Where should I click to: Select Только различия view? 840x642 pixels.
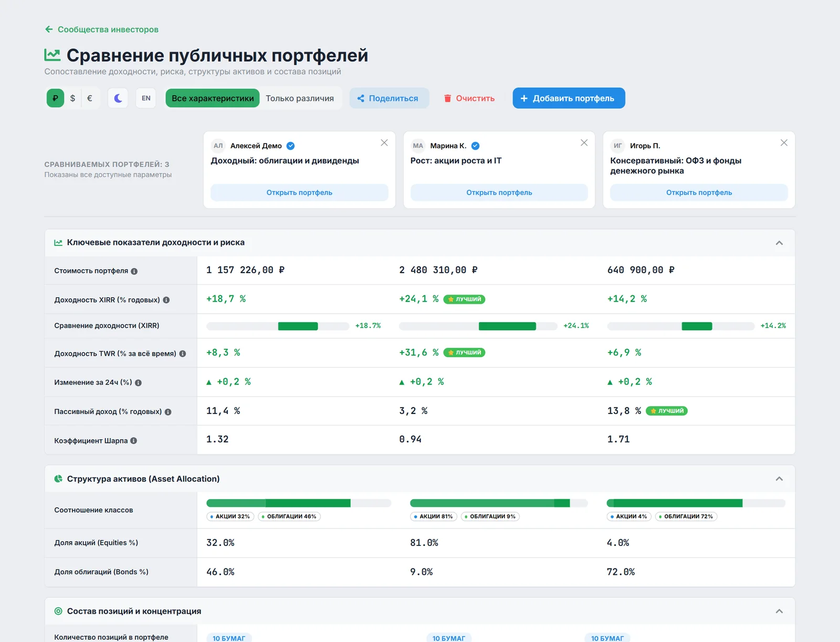[300, 98]
